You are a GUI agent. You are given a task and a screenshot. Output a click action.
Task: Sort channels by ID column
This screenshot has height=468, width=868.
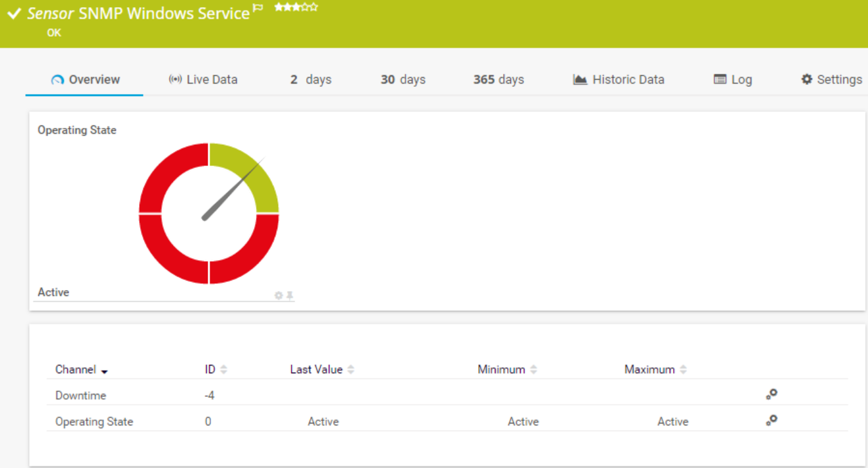click(223, 370)
